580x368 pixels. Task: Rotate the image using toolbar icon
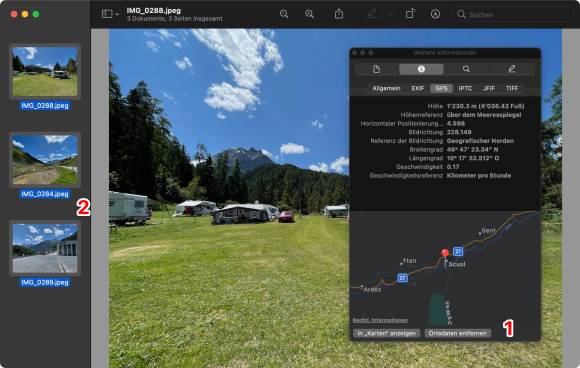(409, 14)
